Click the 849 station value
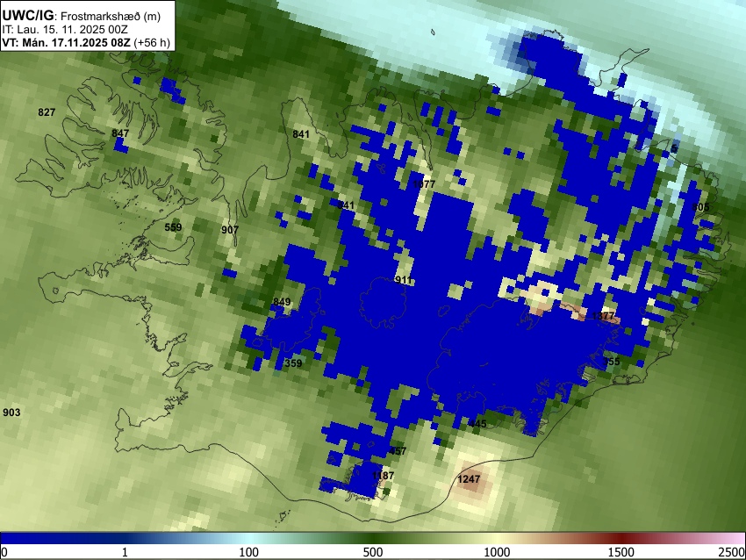The width and height of the screenshot is (746, 560). click(x=282, y=302)
